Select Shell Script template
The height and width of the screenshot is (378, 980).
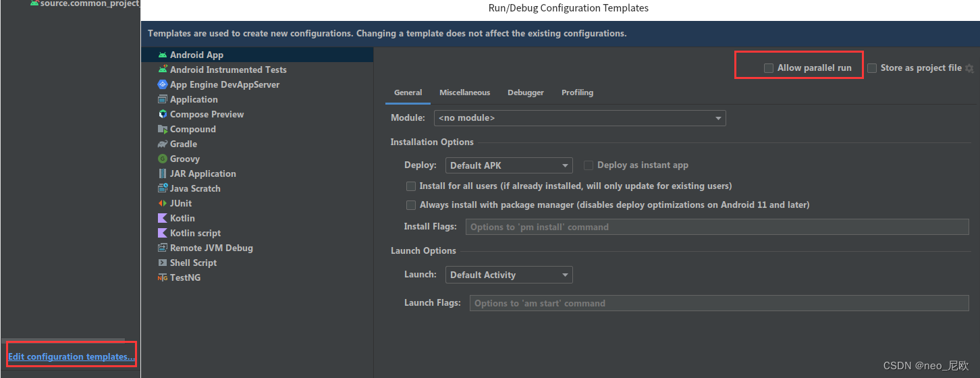coord(257,263)
